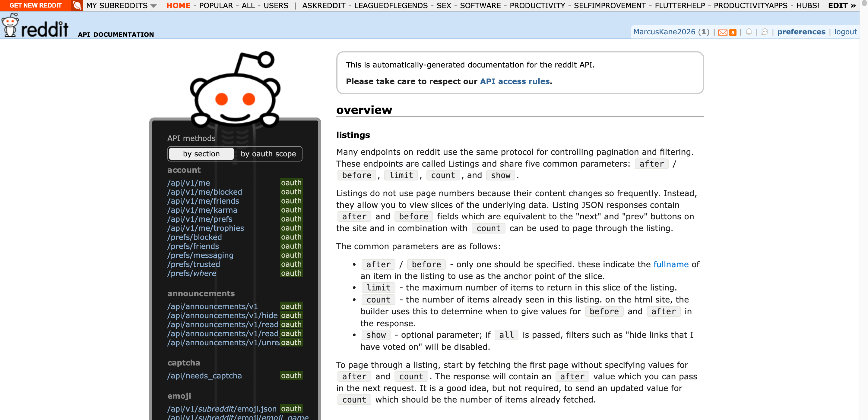Jump to the /api/v1/me/trophies endpoint

point(206,228)
